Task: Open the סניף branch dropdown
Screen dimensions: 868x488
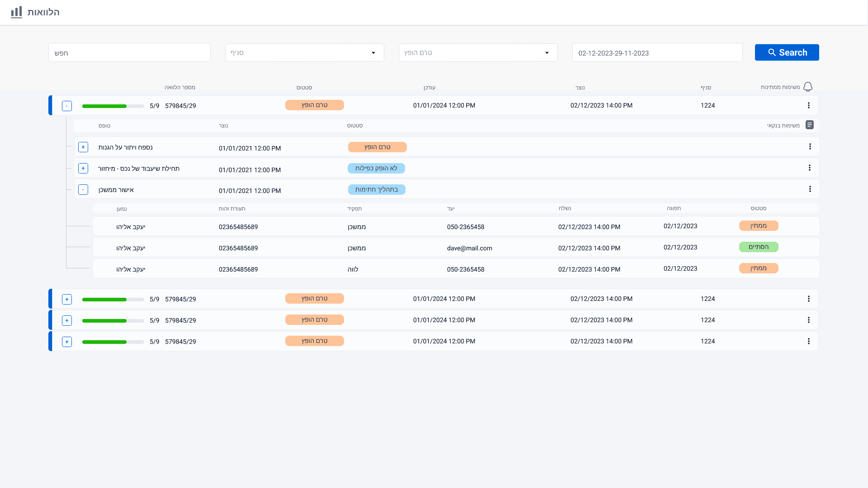Action: 304,53
